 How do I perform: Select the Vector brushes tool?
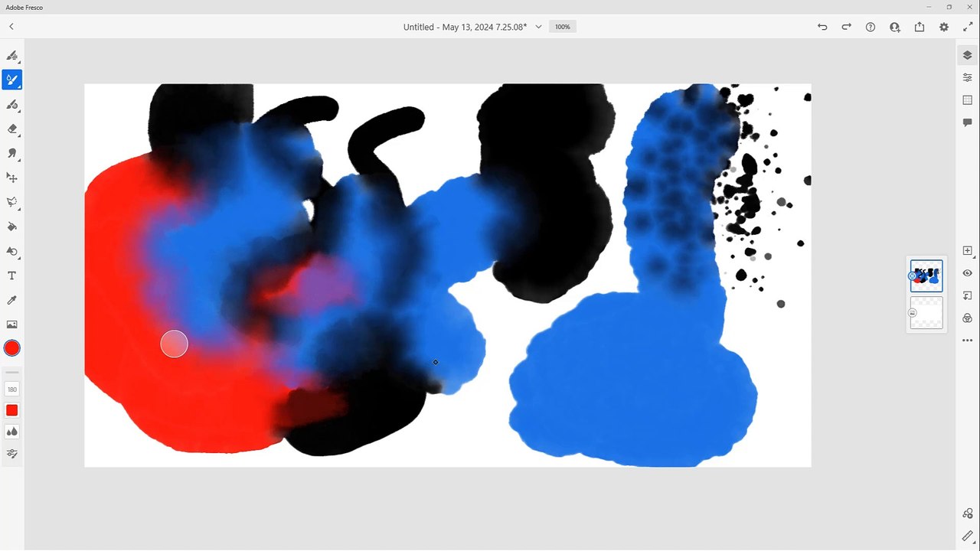pyautogui.click(x=12, y=104)
